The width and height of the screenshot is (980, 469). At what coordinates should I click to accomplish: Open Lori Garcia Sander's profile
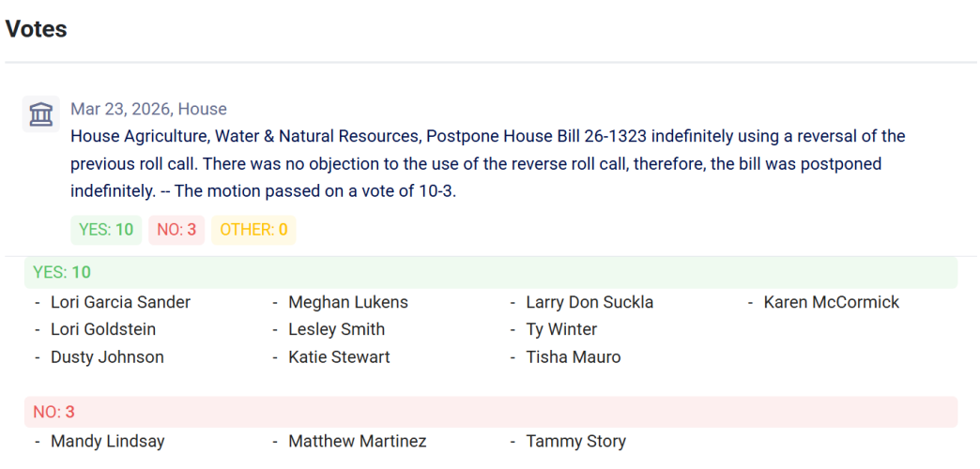(121, 302)
